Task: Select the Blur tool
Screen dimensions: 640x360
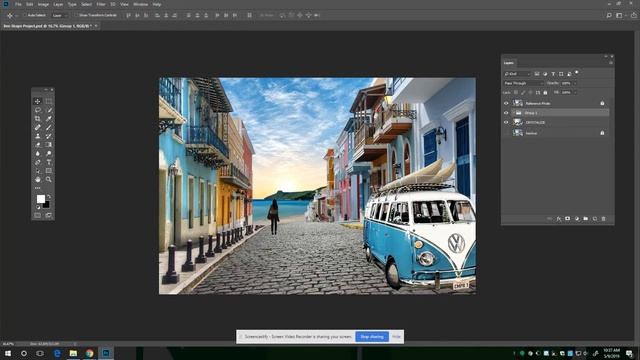Action: (x=38, y=153)
